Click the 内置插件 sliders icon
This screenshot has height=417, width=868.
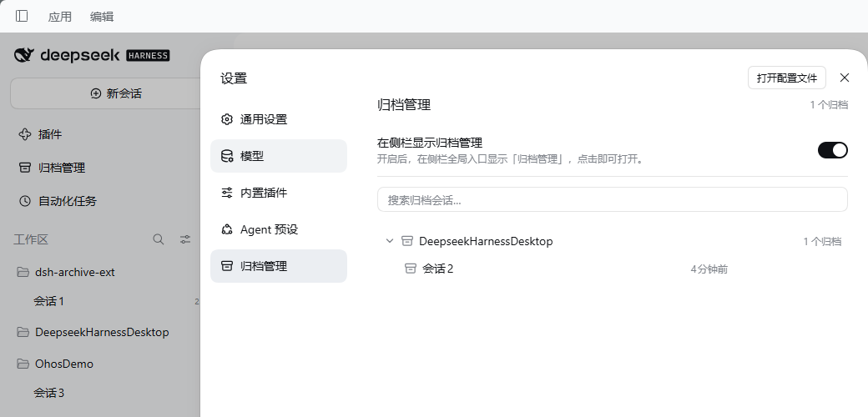coord(227,193)
